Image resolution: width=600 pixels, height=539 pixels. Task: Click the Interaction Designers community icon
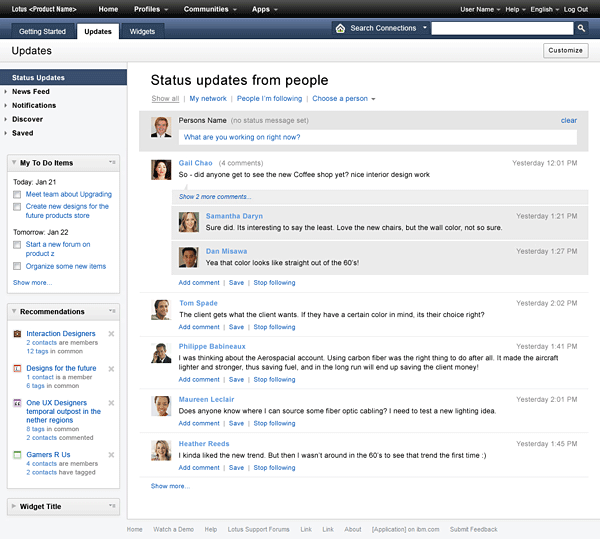point(17,334)
